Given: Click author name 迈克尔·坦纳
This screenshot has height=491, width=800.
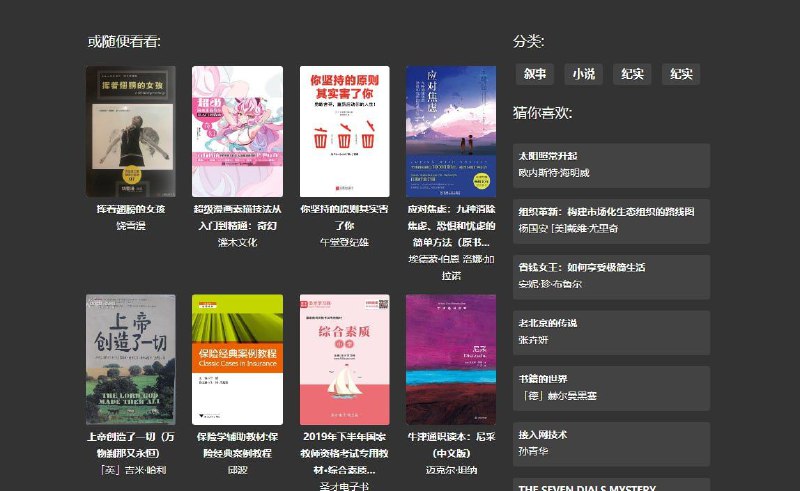Looking at the screenshot, I should (x=451, y=470).
